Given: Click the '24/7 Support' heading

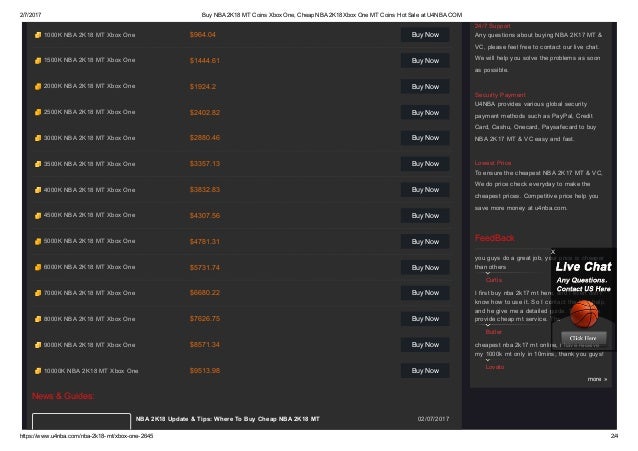Looking at the screenshot, I should click(x=492, y=26).
